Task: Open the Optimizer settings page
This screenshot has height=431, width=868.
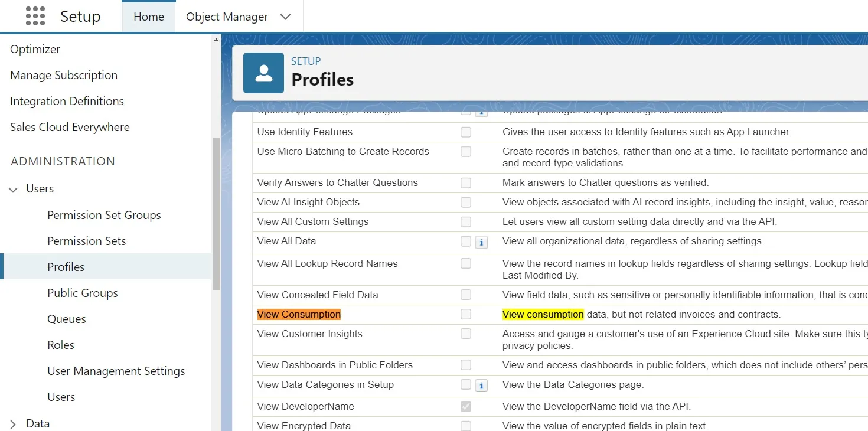Action: (35, 49)
